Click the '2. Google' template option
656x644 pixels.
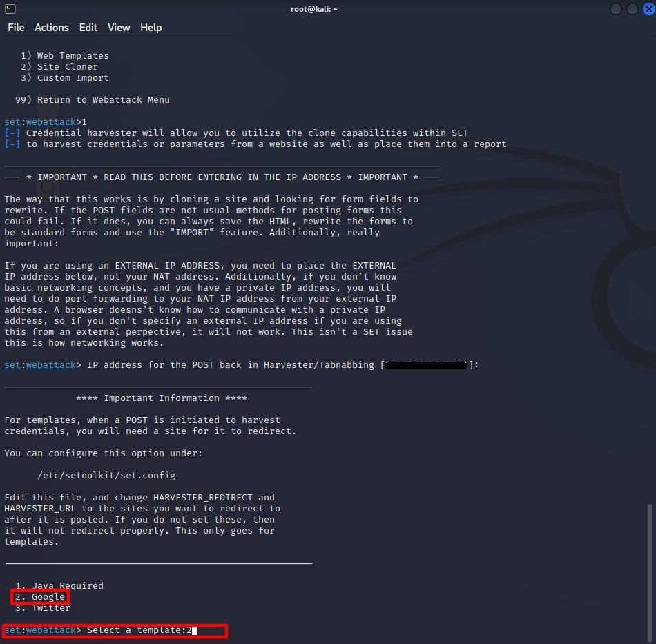40,597
